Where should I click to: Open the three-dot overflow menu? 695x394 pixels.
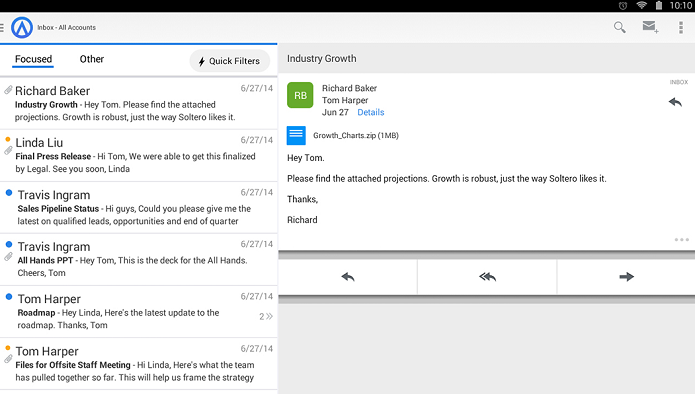(681, 27)
